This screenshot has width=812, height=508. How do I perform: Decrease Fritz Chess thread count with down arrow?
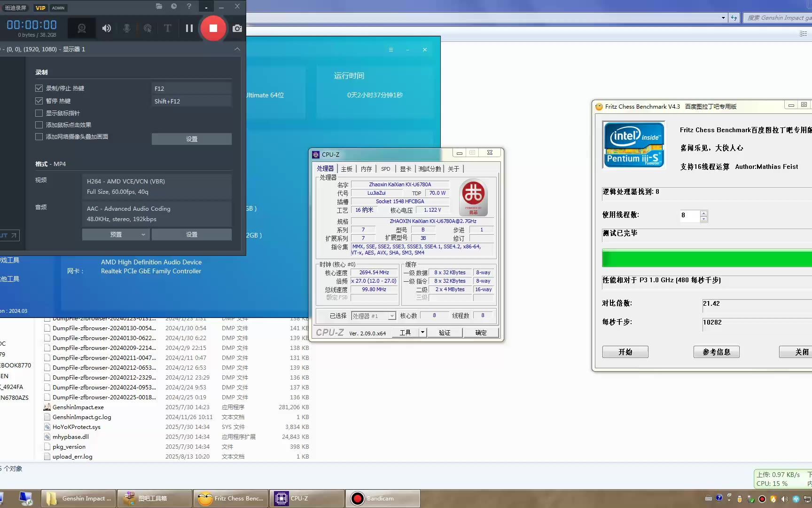coord(703,219)
